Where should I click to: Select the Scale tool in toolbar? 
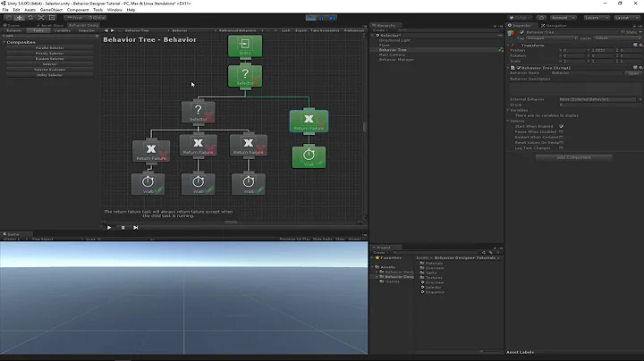coord(41,18)
